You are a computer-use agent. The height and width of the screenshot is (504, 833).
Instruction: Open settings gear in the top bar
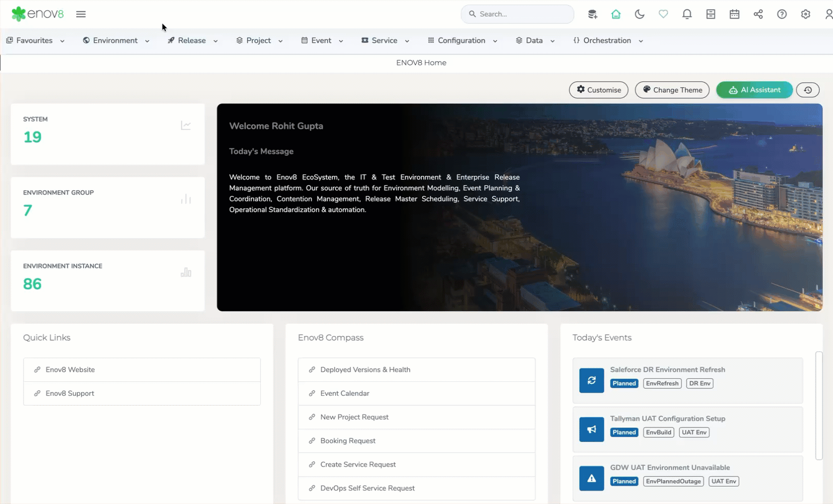(x=805, y=14)
